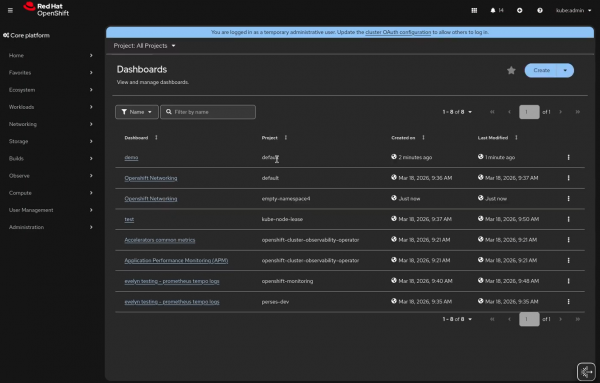Open kebab menu for perses-dev row

point(569,302)
